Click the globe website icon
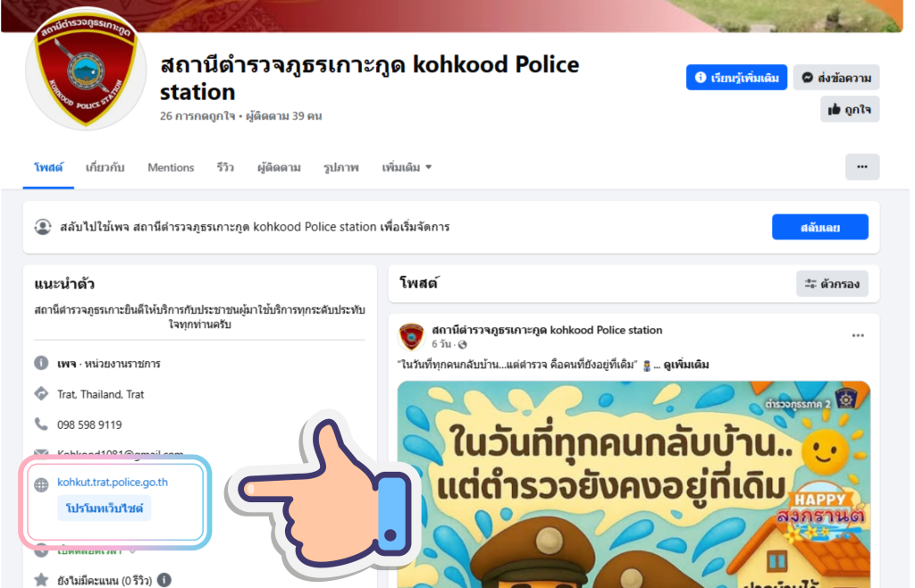Screen dimensions: 915x588 (x=41, y=484)
